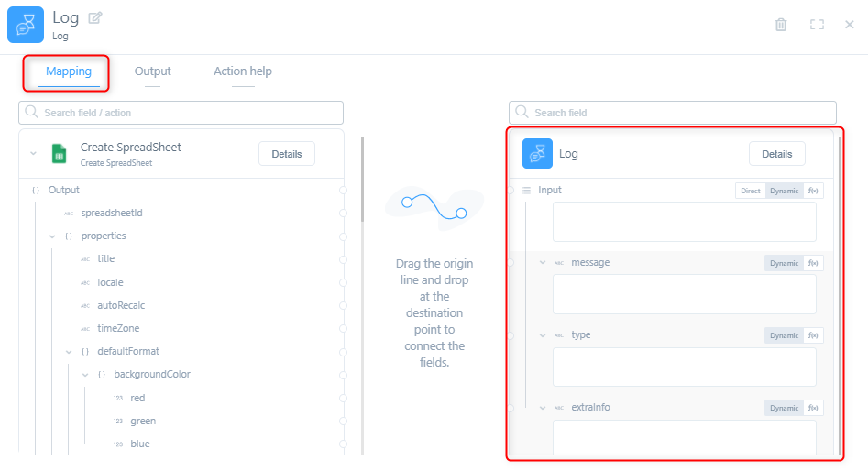Click the blue Log icon in right panel
The width and height of the screenshot is (868, 471).
pyautogui.click(x=537, y=154)
